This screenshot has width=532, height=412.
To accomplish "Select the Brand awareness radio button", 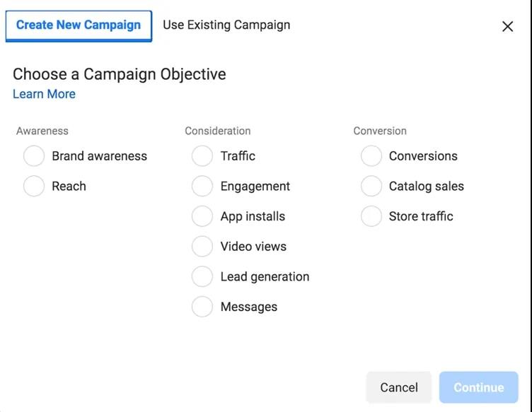I will pyautogui.click(x=34, y=156).
